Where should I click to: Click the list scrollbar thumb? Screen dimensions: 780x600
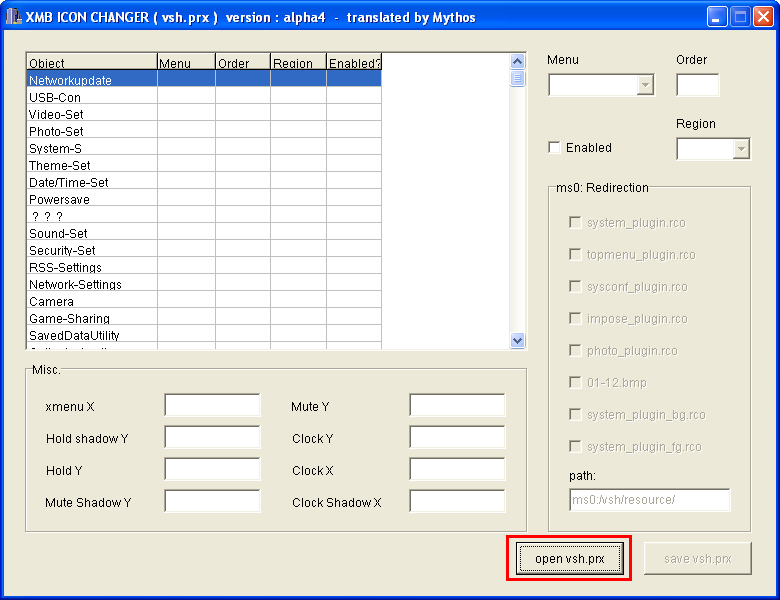pyautogui.click(x=517, y=79)
